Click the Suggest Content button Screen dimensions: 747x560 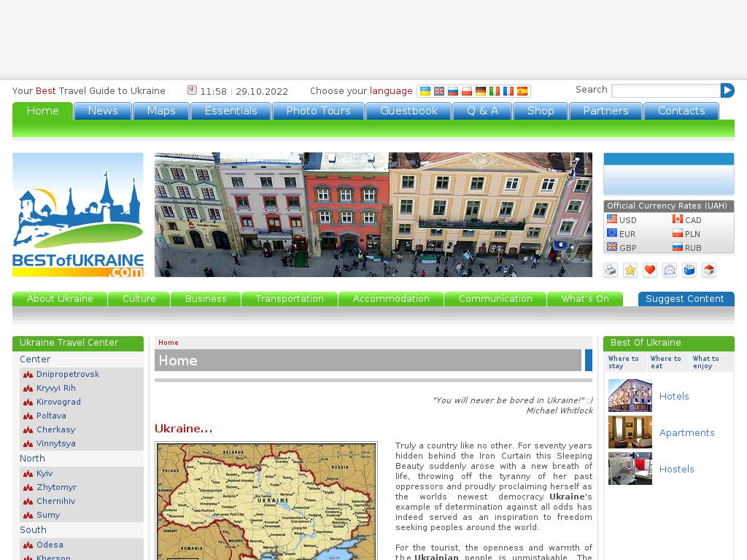[685, 299]
